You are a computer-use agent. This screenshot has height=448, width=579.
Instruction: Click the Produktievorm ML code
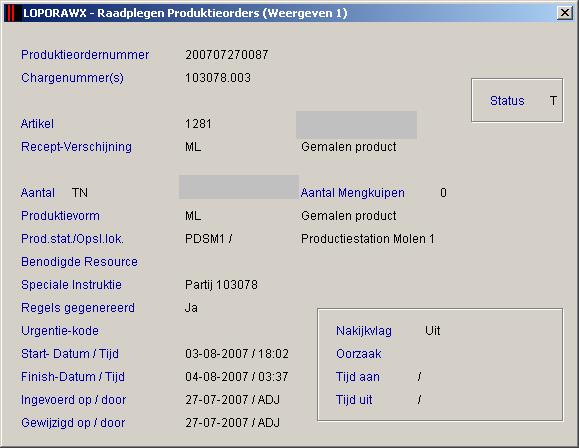pyautogui.click(x=193, y=216)
